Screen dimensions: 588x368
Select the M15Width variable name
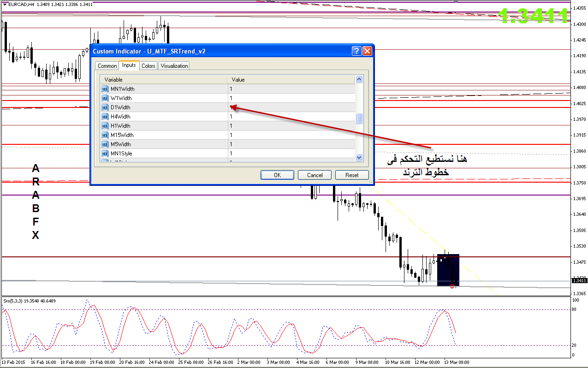122,135
